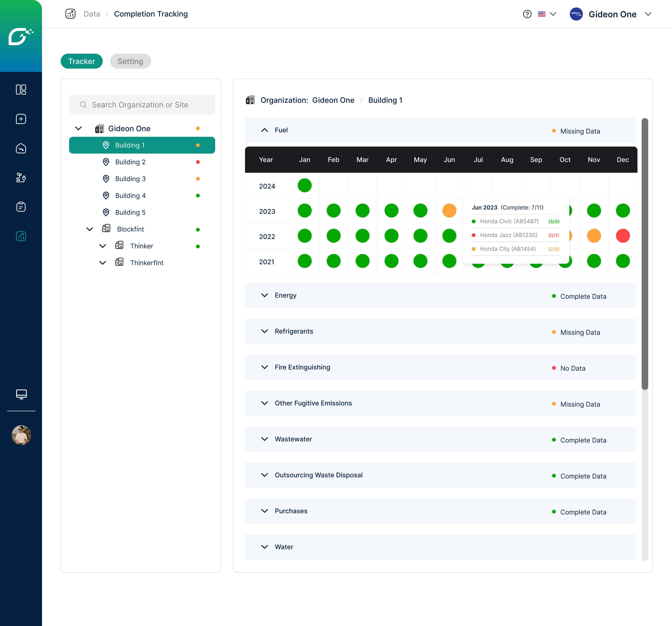The height and width of the screenshot is (626, 672).
Task: Select Building 2 in the site tree
Action: (130, 162)
